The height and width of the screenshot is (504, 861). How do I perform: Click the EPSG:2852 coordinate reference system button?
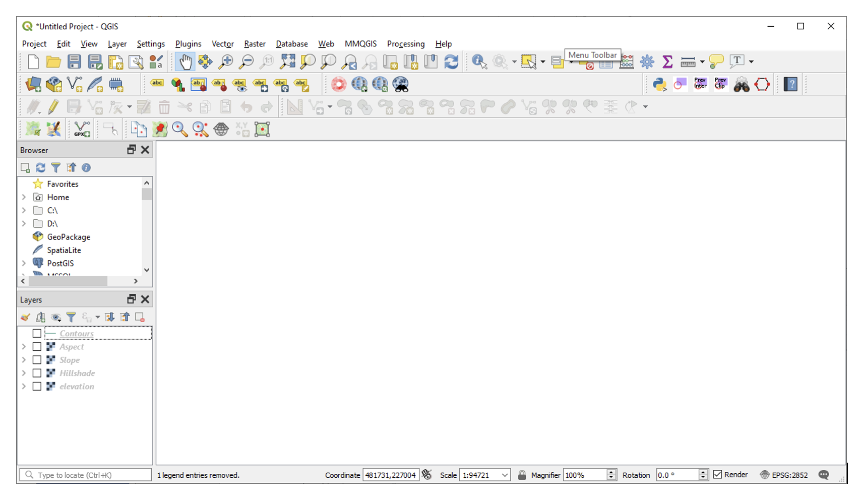[x=784, y=475]
